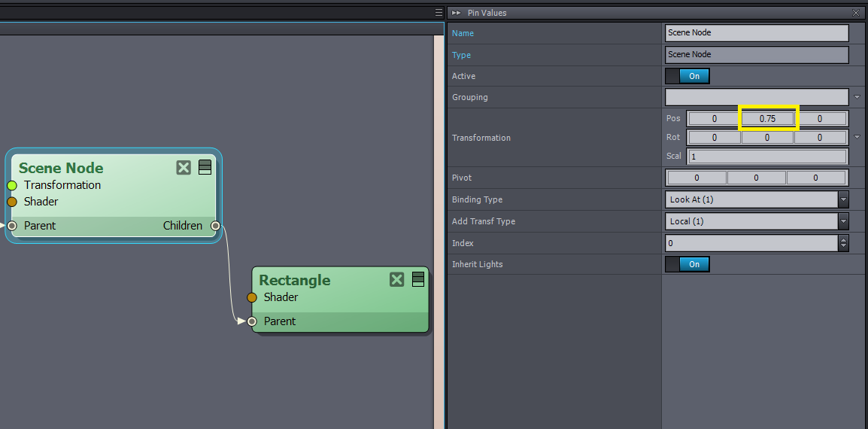Click the Name property label
Viewport: 868px width, 429px height.
[x=463, y=33]
